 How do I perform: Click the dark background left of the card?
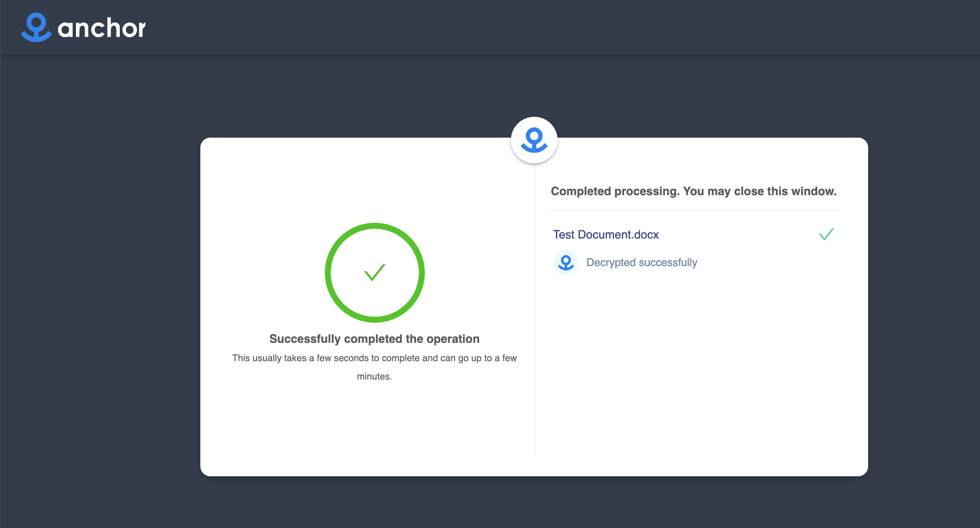coord(100,292)
